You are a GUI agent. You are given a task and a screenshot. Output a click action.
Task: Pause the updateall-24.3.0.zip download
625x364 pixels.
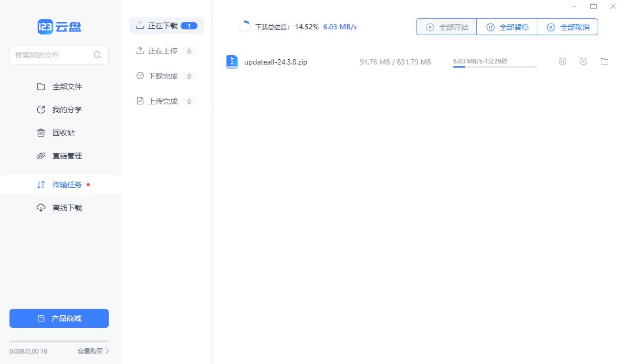(562, 62)
